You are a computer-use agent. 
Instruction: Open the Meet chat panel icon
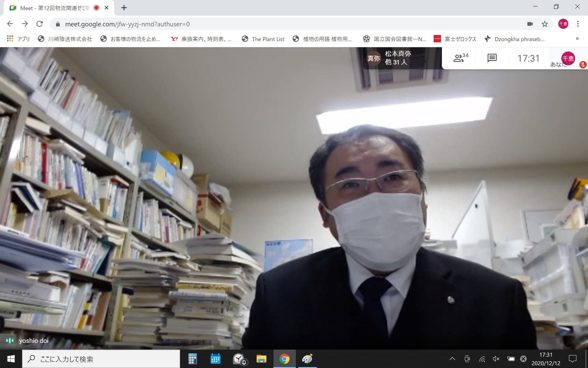pyautogui.click(x=492, y=58)
